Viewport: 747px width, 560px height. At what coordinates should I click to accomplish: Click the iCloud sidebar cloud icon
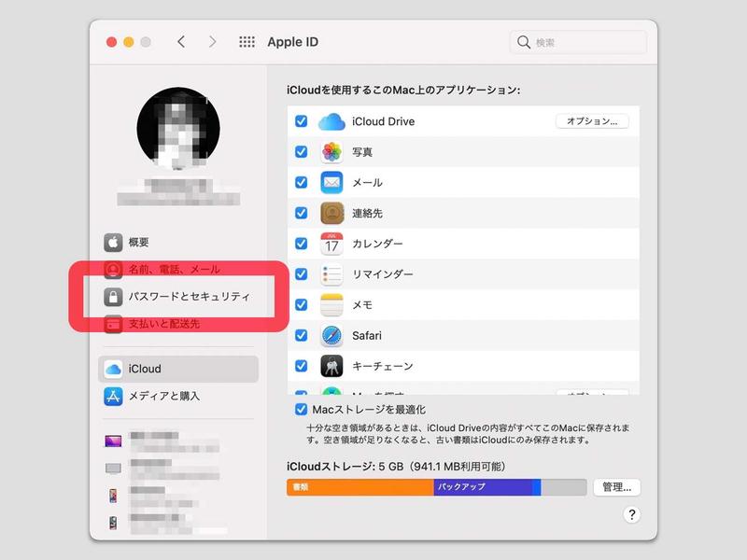(x=113, y=369)
